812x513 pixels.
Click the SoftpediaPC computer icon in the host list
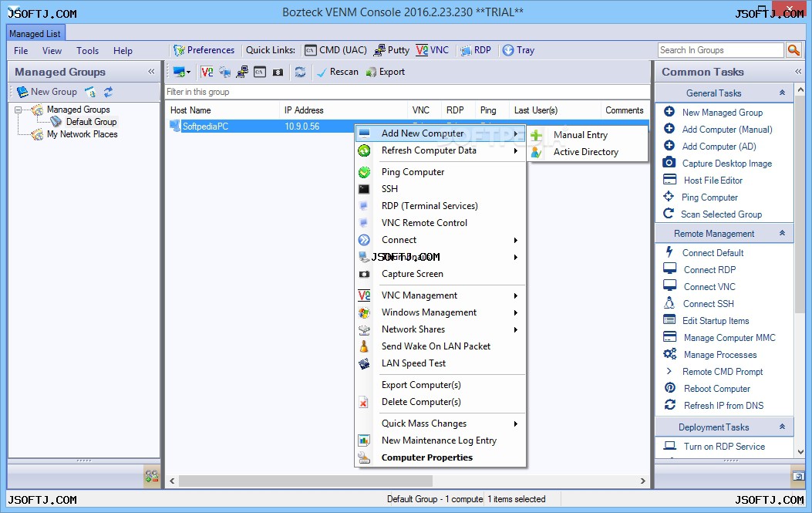(x=175, y=126)
